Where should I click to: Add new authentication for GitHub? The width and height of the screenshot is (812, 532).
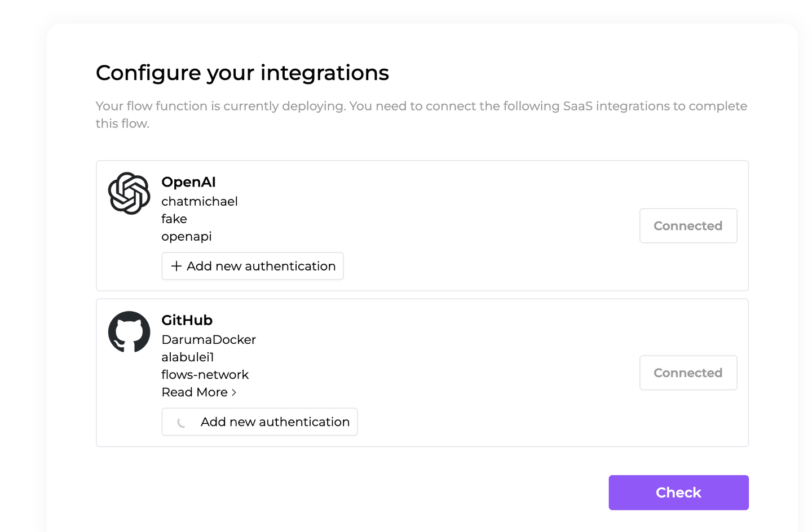[x=259, y=422]
